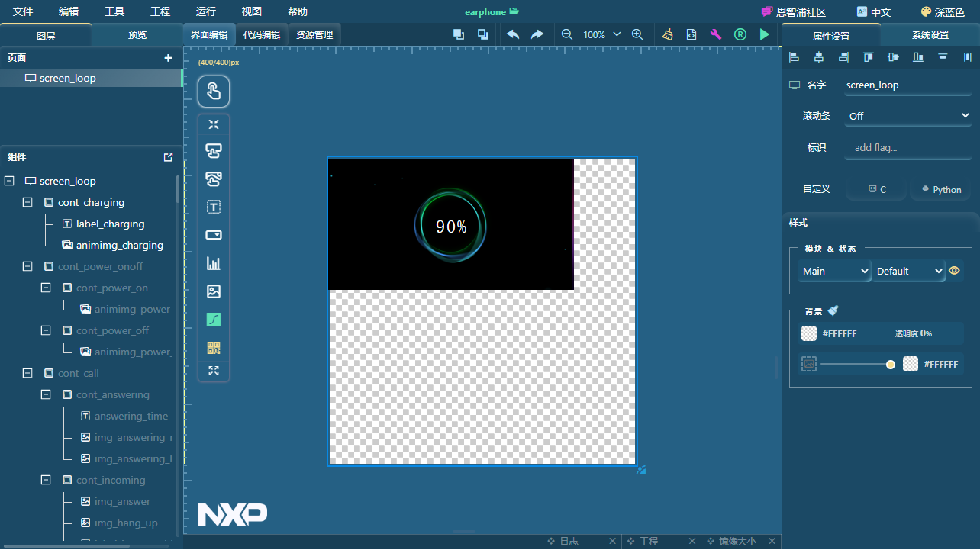Switch to the 代码编辑 tab
980x550 pixels.
coord(262,35)
